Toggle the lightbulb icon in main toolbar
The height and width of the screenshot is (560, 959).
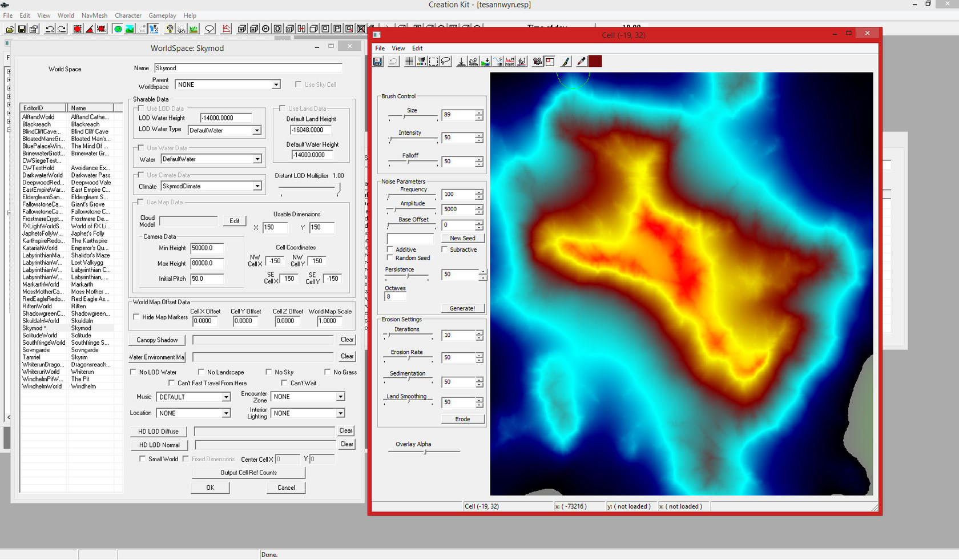[170, 29]
